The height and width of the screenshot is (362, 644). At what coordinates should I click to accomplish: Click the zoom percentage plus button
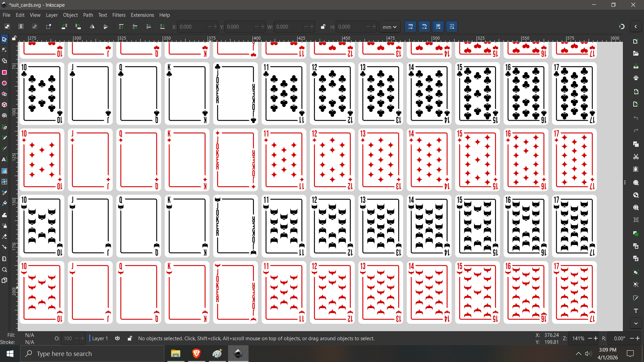[596, 339]
